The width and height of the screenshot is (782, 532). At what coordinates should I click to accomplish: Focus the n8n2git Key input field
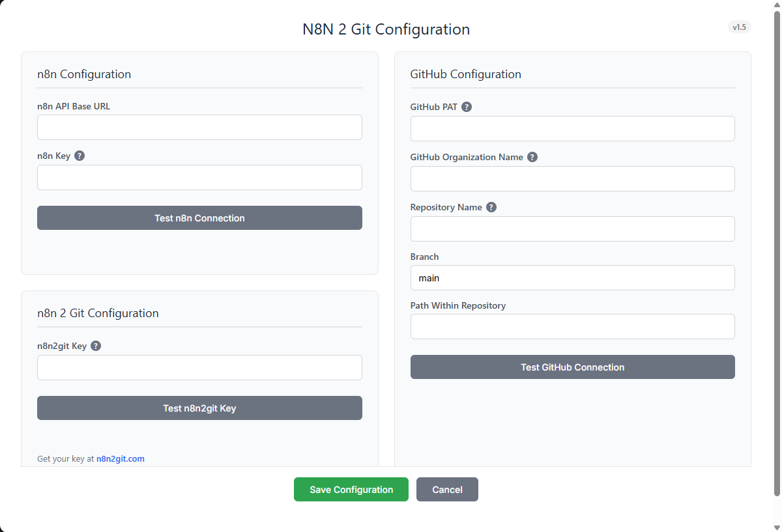[x=199, y=367]
